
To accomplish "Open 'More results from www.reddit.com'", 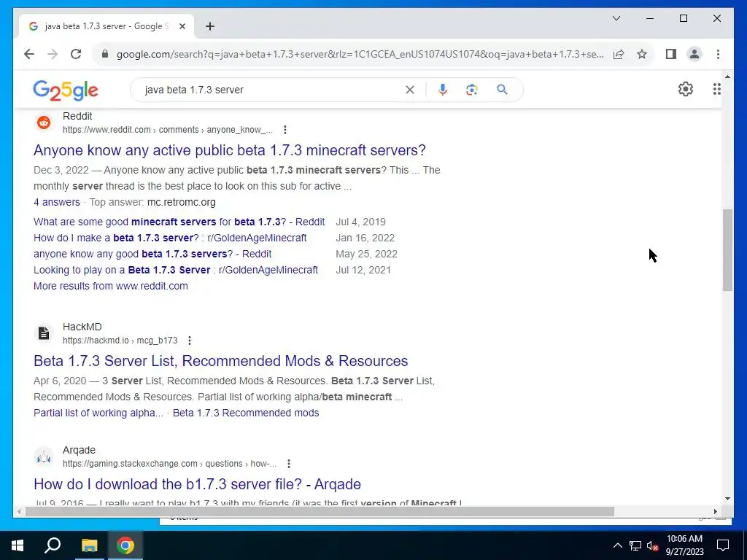I will point(111,286).
